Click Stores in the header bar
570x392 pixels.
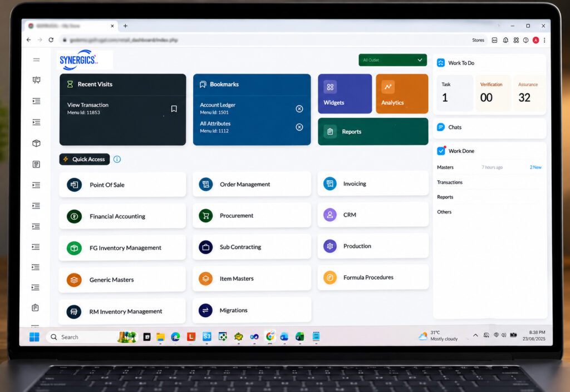coord(478,40)
